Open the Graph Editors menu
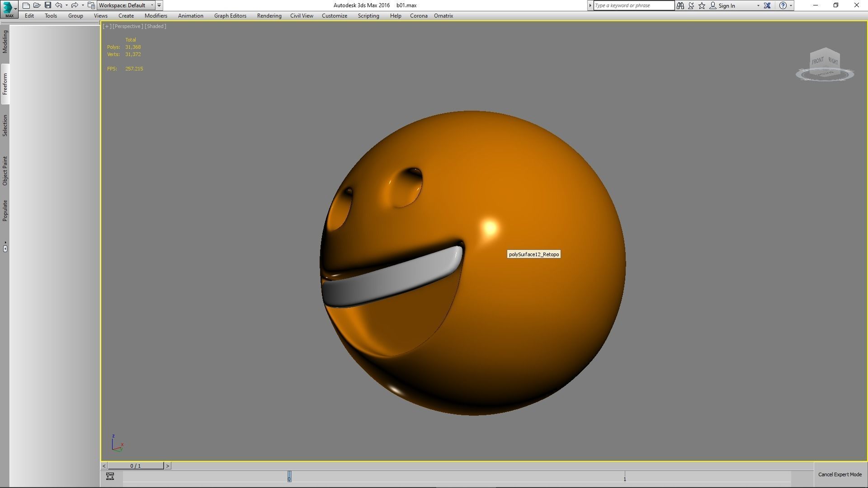Viewport: 868px width, 488px height. coord(230,16)
